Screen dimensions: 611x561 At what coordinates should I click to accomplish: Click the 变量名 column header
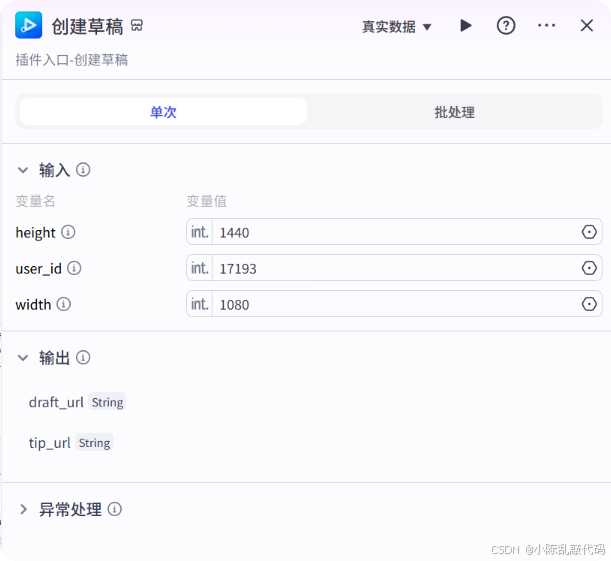tap(35, 201)
